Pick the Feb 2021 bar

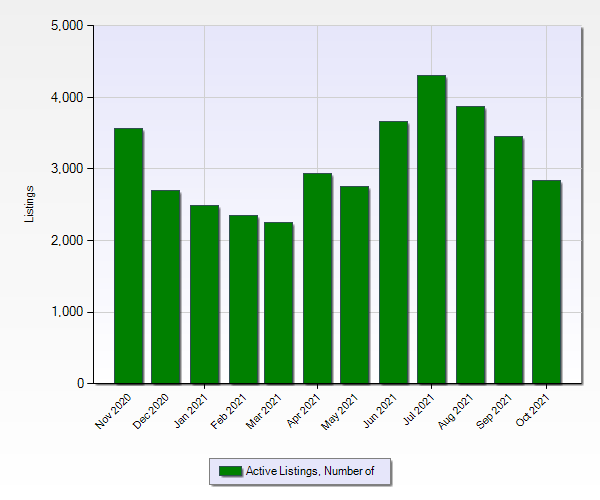tap(243, 300)
